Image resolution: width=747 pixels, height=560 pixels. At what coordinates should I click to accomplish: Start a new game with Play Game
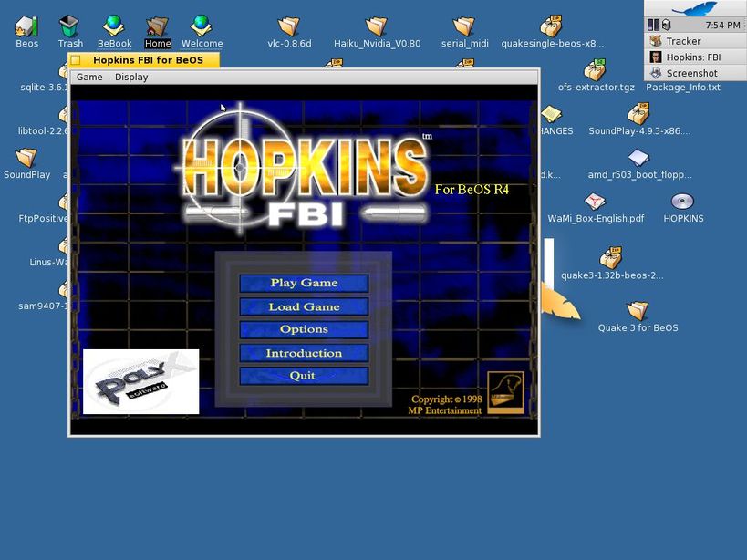[x=304, y=283]
